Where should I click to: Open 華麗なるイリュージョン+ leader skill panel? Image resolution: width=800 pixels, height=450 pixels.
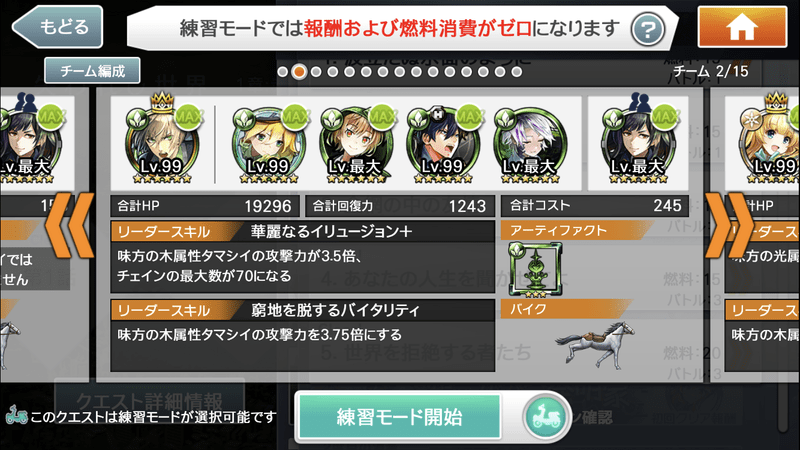[303, 257]
